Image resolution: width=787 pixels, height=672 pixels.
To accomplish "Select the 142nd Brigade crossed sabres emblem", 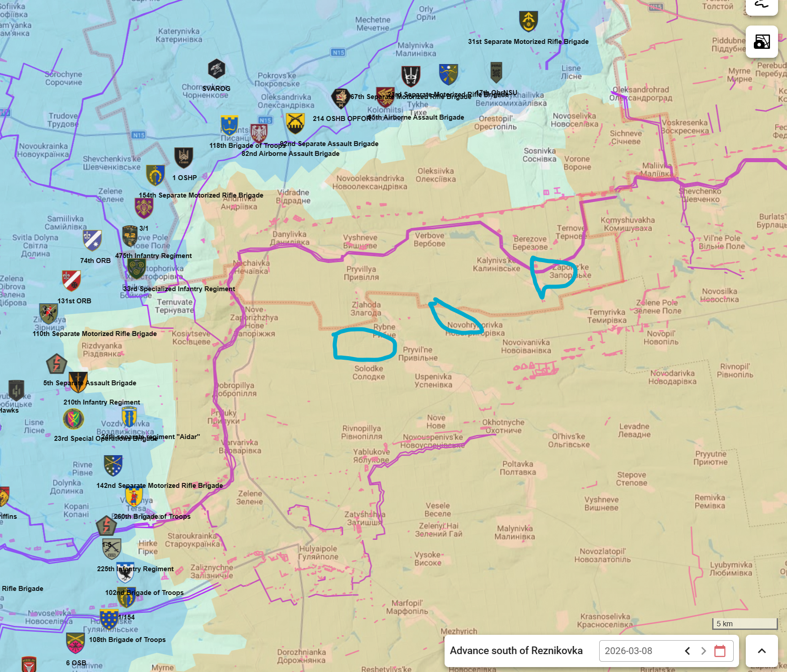I will [113, 466].
